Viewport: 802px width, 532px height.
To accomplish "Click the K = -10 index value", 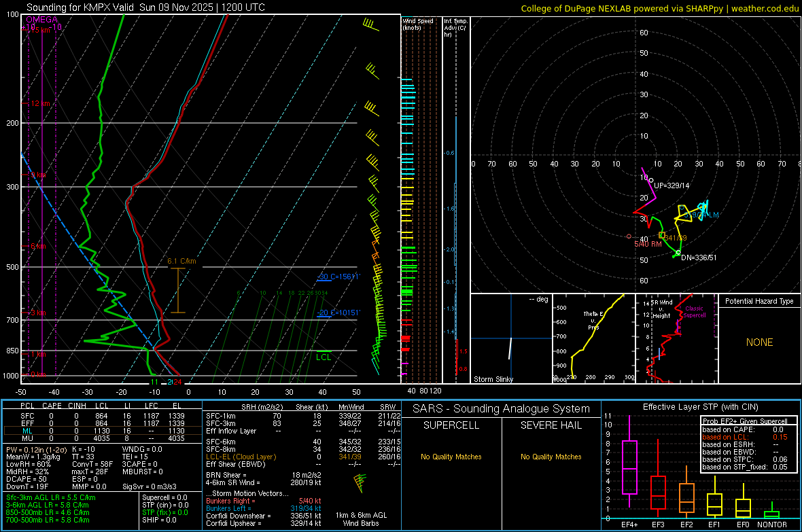I will pyautogui.click(x=84, y=450).
